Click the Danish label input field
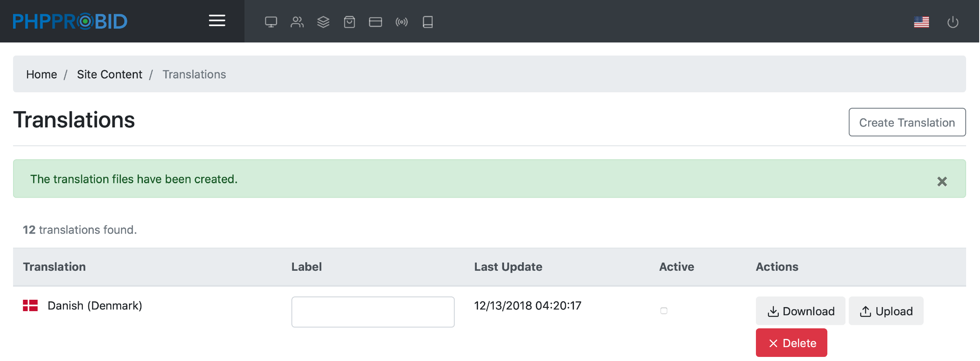The height and width of the screenshot is (361, 980). pos(373,312)
